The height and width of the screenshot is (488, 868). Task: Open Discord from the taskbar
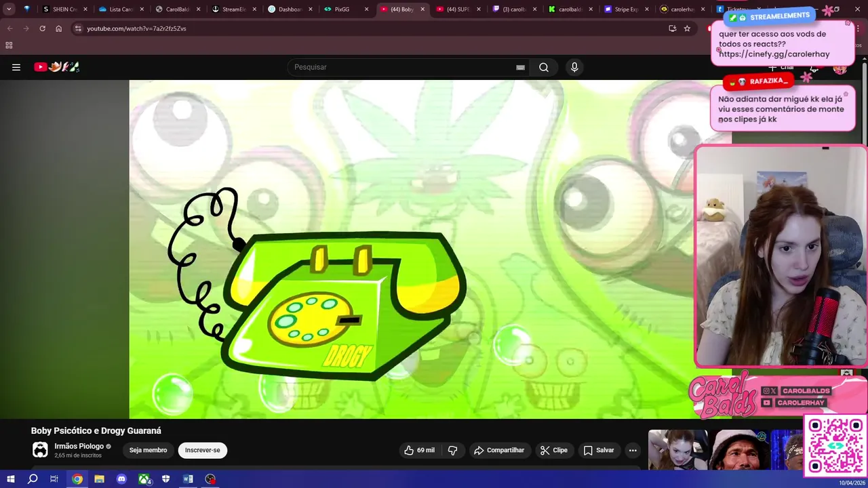[121, 479]
